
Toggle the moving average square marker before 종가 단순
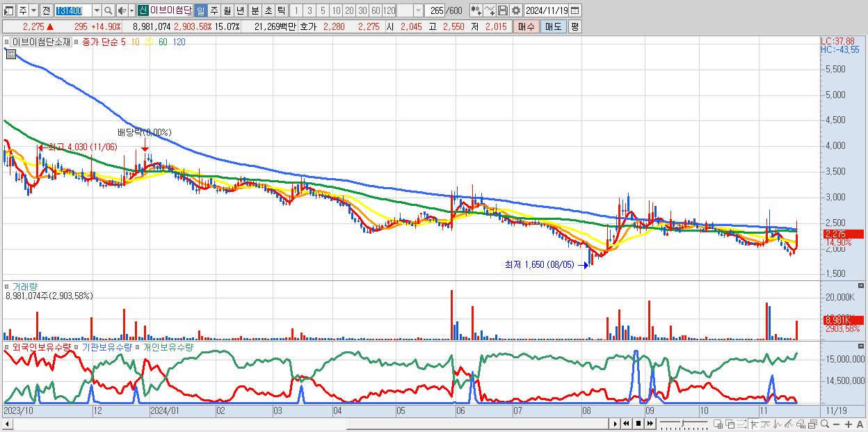tap(77, 42)
